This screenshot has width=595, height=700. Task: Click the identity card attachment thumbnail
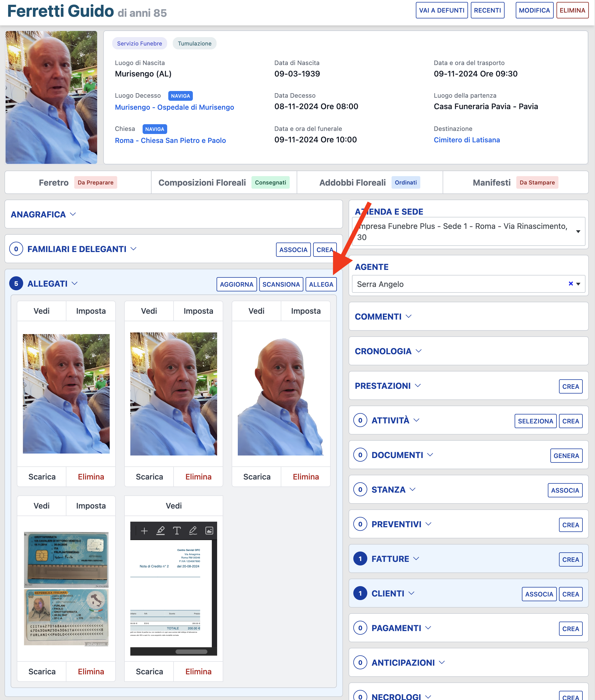(x=66, y=588)
